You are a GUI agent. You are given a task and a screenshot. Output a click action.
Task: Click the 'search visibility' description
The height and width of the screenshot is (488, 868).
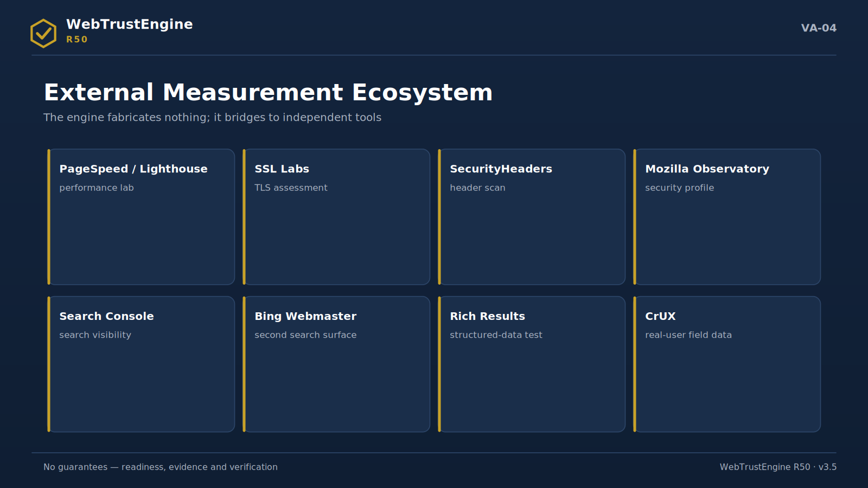pyautogui.click(x=95, y=335)
